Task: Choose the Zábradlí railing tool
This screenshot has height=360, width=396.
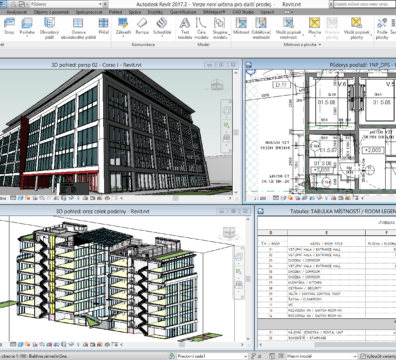Action: [123, 27]
